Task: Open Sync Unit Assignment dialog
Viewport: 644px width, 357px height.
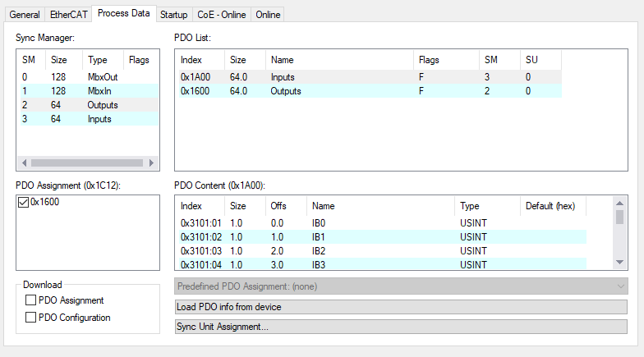Action: pos(401,327)
